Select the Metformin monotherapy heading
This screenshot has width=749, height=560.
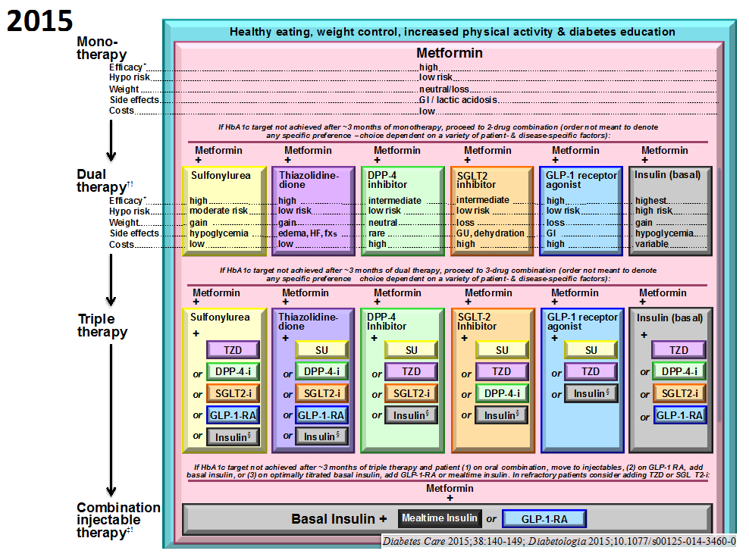click(449, 53)
